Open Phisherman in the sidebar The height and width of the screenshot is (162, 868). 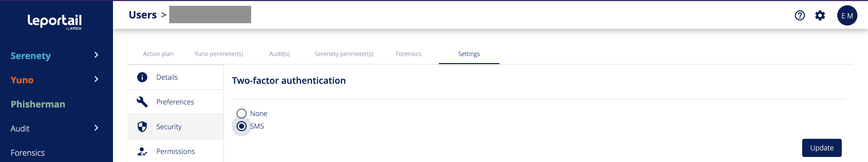(x=38, y=104)
